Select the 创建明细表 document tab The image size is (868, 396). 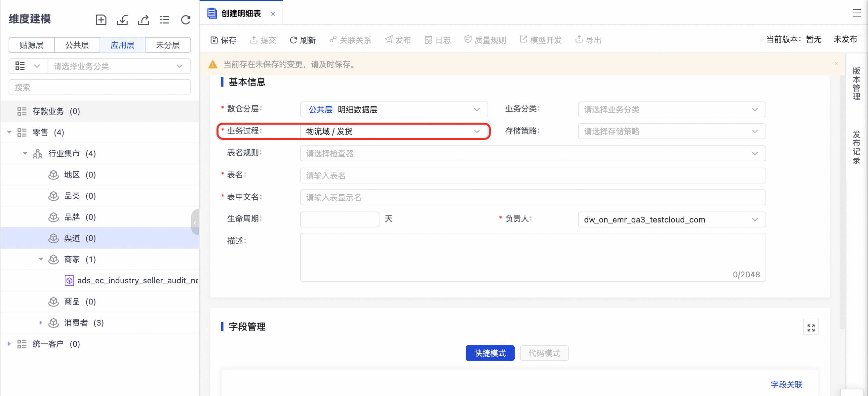tap(241, 13)
